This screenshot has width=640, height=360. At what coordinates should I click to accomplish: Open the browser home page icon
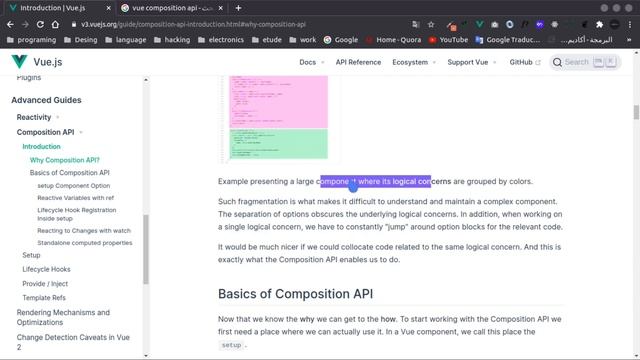[x=55, y=24]
